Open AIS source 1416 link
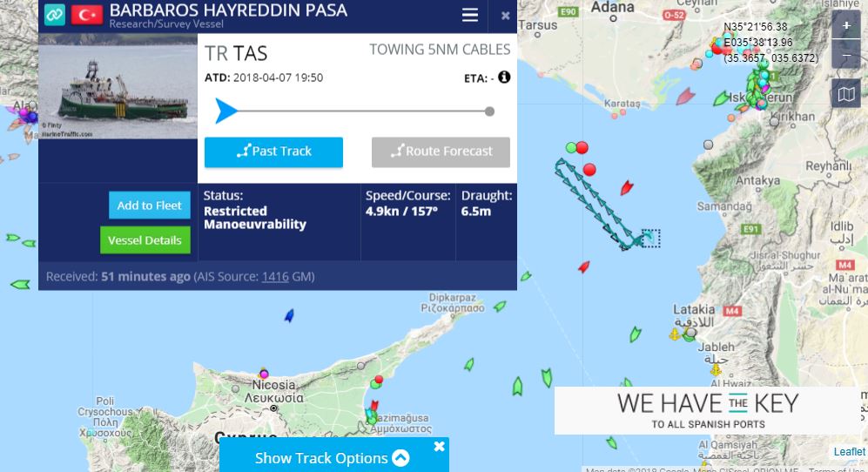 click(x=275, y=276)
